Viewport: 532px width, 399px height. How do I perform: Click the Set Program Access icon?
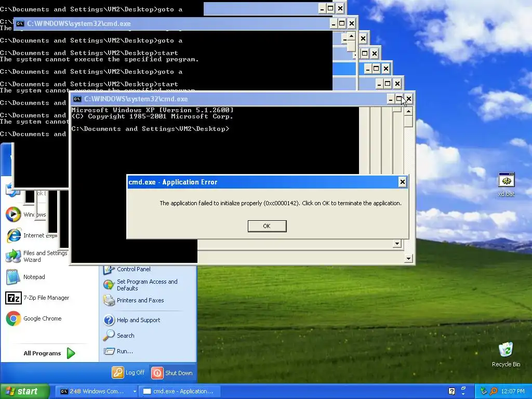tap(109, 285)
